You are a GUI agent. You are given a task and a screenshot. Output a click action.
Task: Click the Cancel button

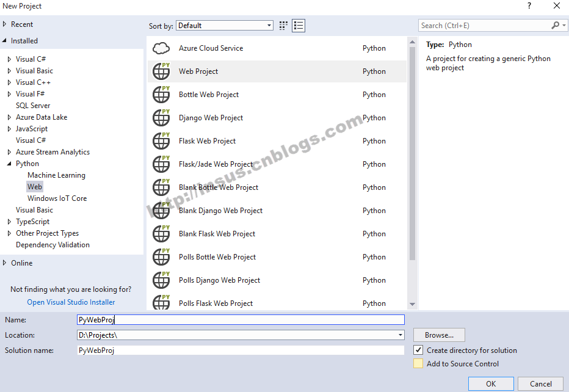(541, 383)
